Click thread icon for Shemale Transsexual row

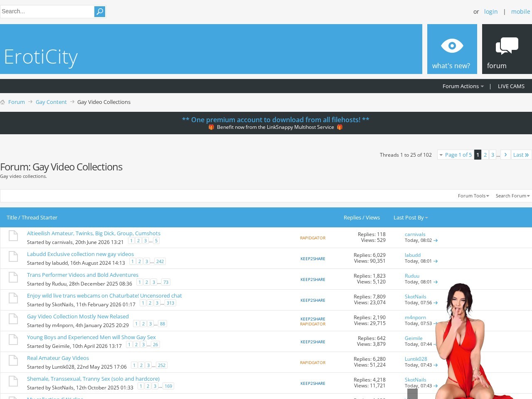click(x=13, y=381)
